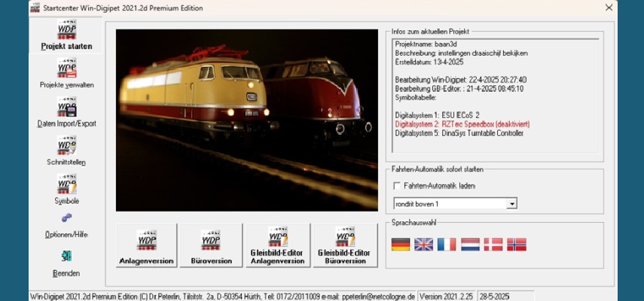The height and width of the screenshot is (301, 644).
Task: Open the Symbole section
Action: pos(66,185)
